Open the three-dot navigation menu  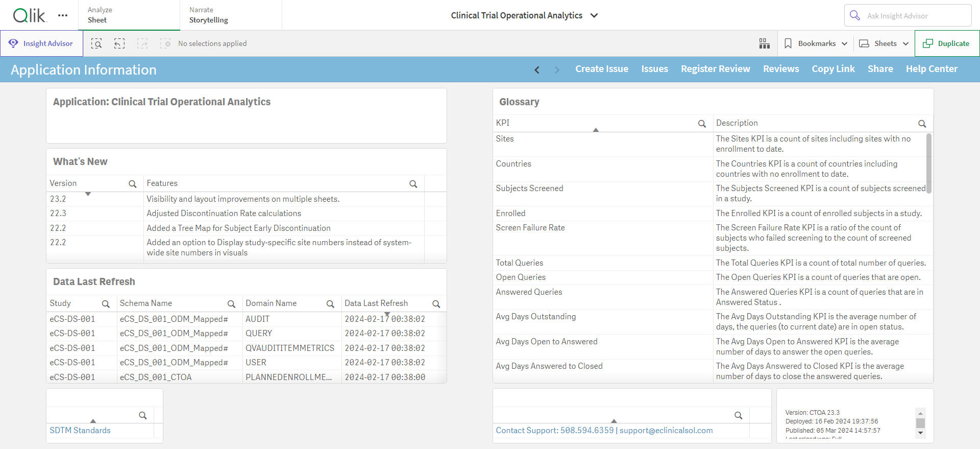(x=63, y=15)
